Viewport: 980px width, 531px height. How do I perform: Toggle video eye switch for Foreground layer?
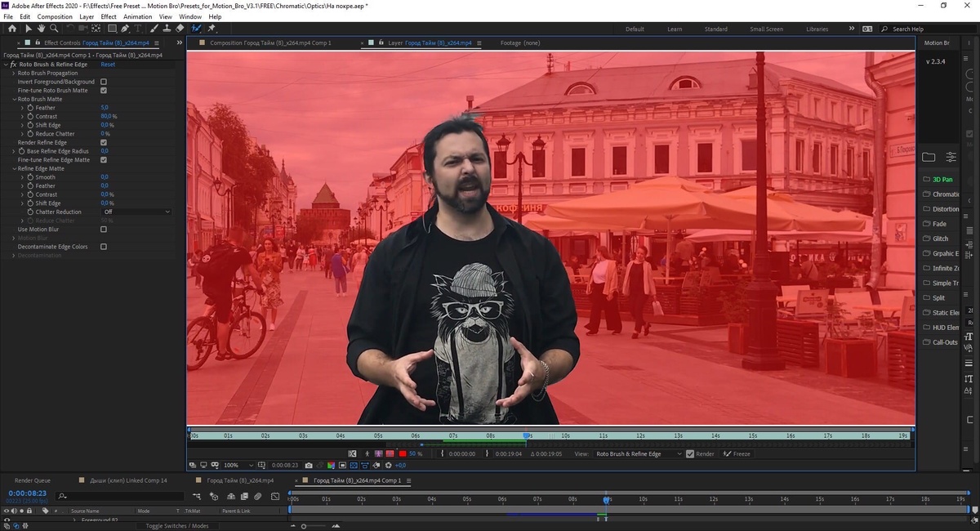pyautogui.click(x=6, y=520)
